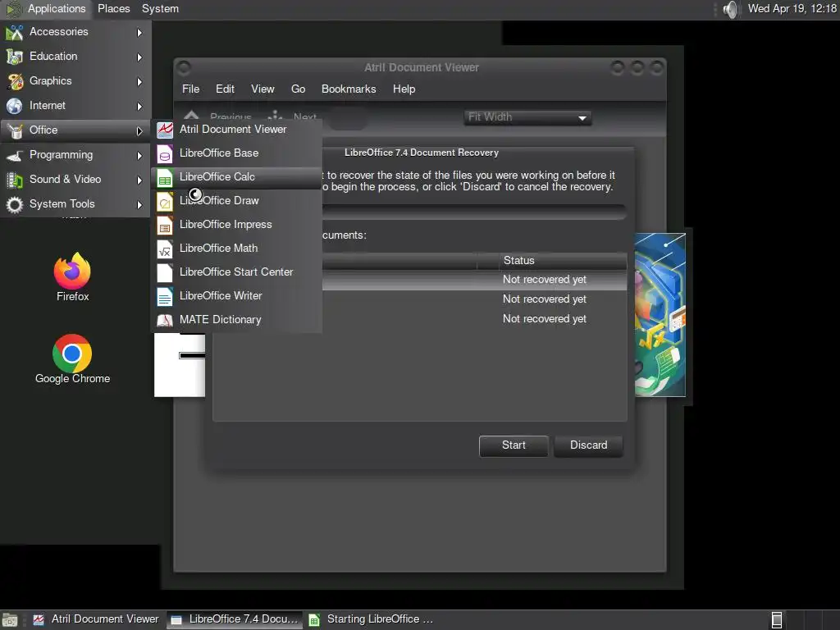
Task: Open Google Chrome desktop shortcut
Action: coord(72,359)
